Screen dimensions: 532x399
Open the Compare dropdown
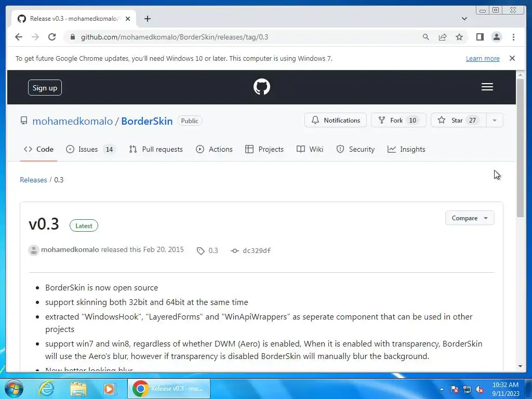click(470, 218)
